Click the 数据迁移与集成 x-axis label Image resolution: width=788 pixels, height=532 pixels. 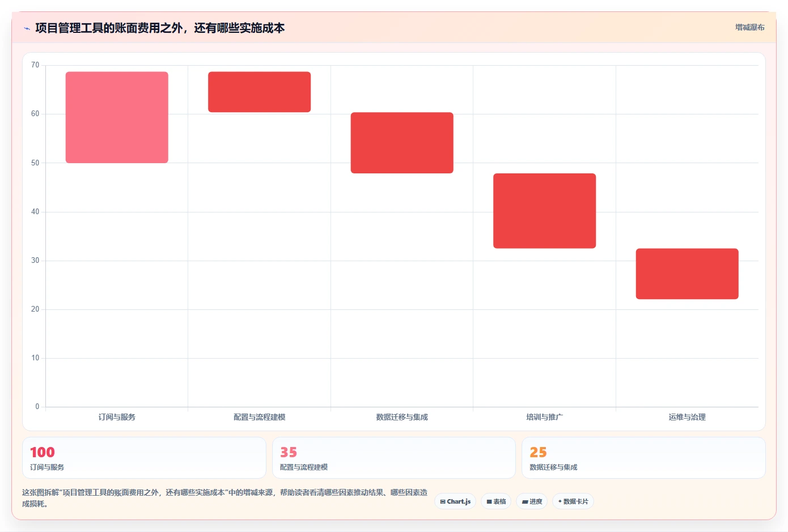(402, 417)
